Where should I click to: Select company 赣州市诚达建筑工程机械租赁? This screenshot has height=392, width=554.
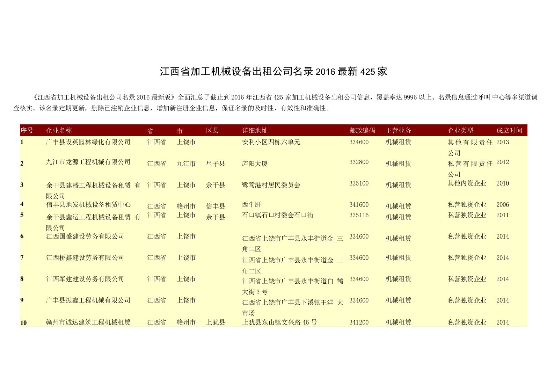point(88,322)
